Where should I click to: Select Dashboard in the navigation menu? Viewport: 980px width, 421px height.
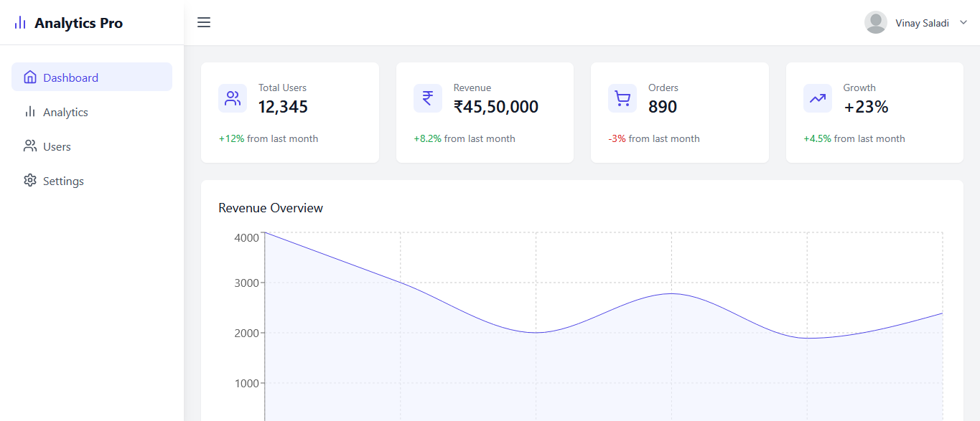(x=70, y=77)
